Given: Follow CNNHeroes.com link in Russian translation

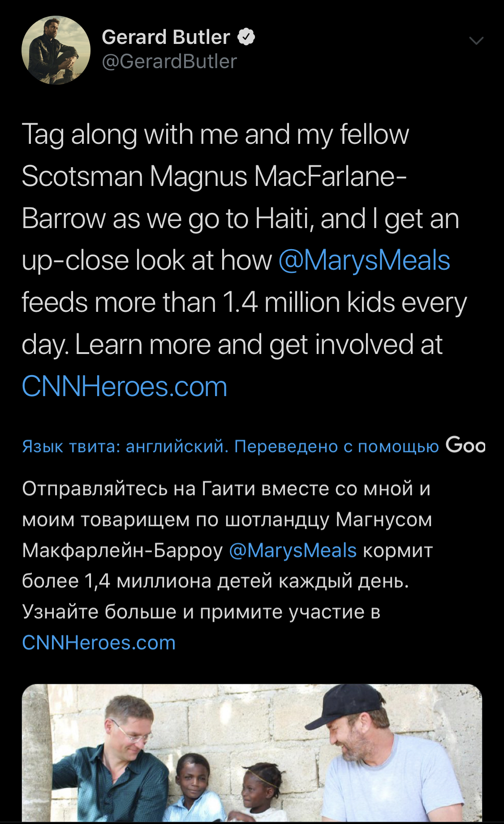Looking at the screenshot, I should 99,643.
